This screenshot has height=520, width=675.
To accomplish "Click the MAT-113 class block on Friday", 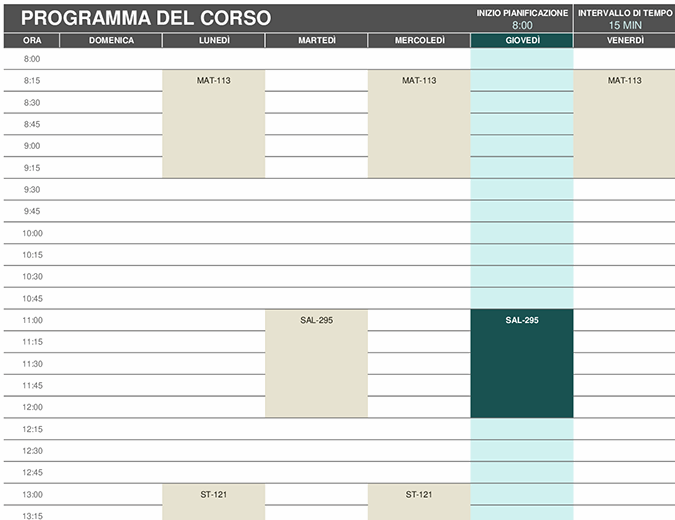I will click(624, 124).
